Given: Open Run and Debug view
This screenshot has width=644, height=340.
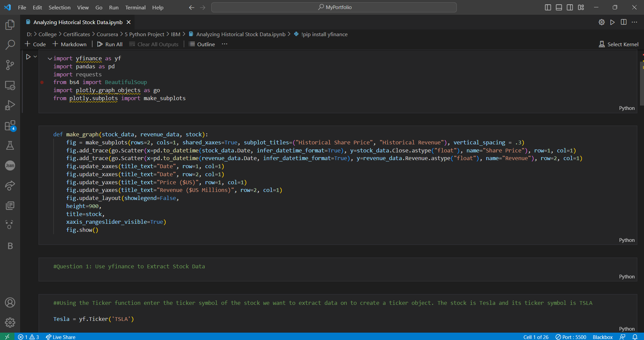Looking at the screenshot, I should [10, 105].
